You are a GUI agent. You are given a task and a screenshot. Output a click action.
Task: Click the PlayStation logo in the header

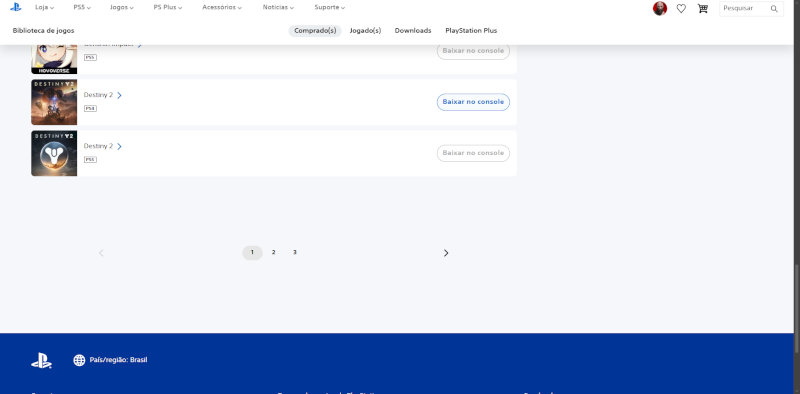(16, 7)
